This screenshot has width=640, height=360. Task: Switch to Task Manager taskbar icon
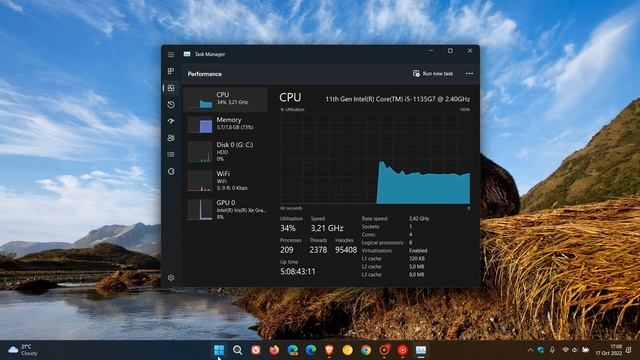coord(421,350)
